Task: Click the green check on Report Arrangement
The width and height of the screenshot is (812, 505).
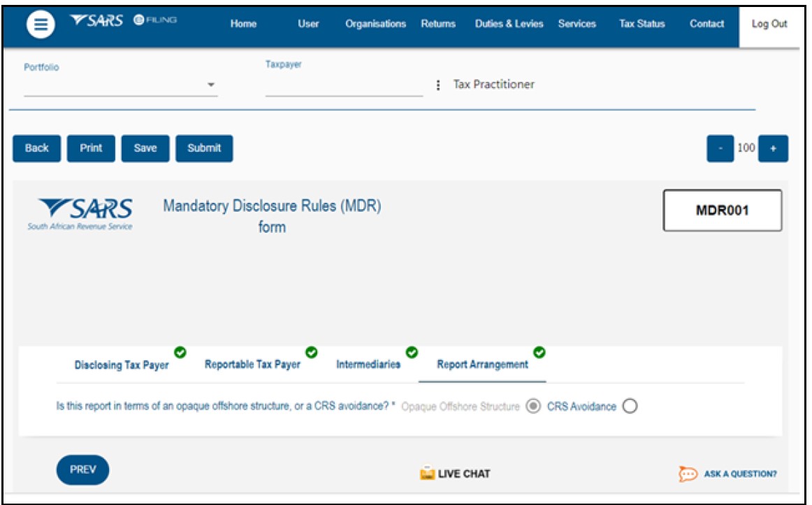Action: [x=539, y=353]
